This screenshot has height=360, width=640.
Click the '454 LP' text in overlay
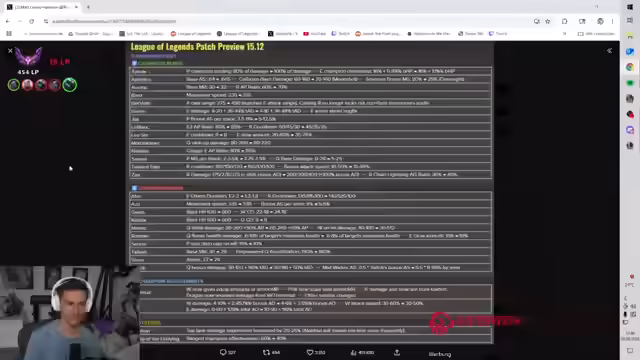click(x=28, y=72)
